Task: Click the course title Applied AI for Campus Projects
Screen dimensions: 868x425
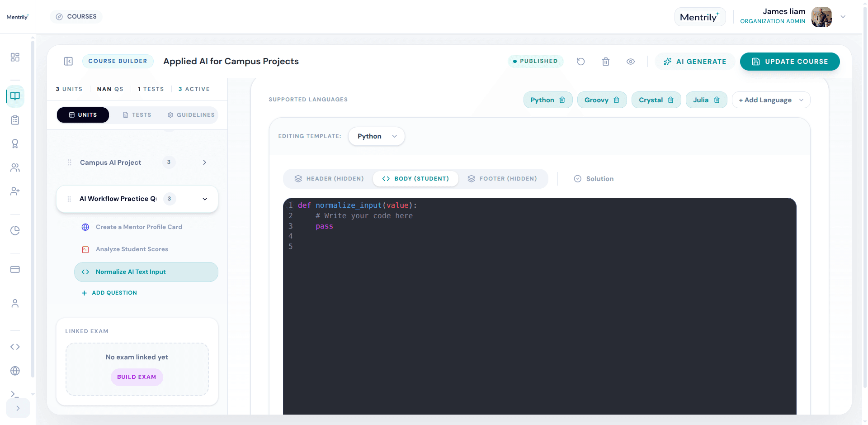Action: [231, 61]
